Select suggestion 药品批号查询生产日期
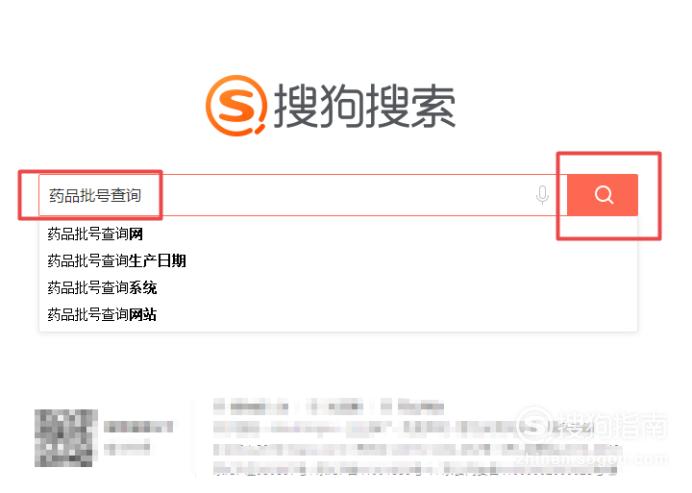This screenshot has height=493, width=692. (117, 261)
